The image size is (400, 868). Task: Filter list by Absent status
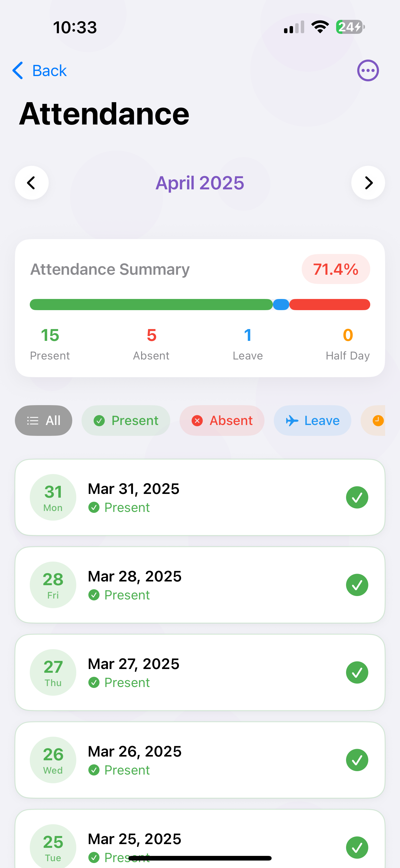click(222, 421)
